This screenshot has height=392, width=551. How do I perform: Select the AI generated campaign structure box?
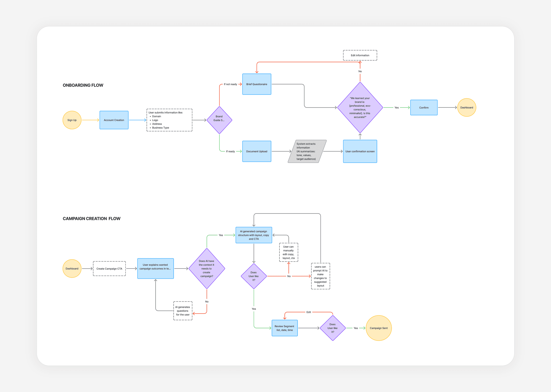point(254,235)
